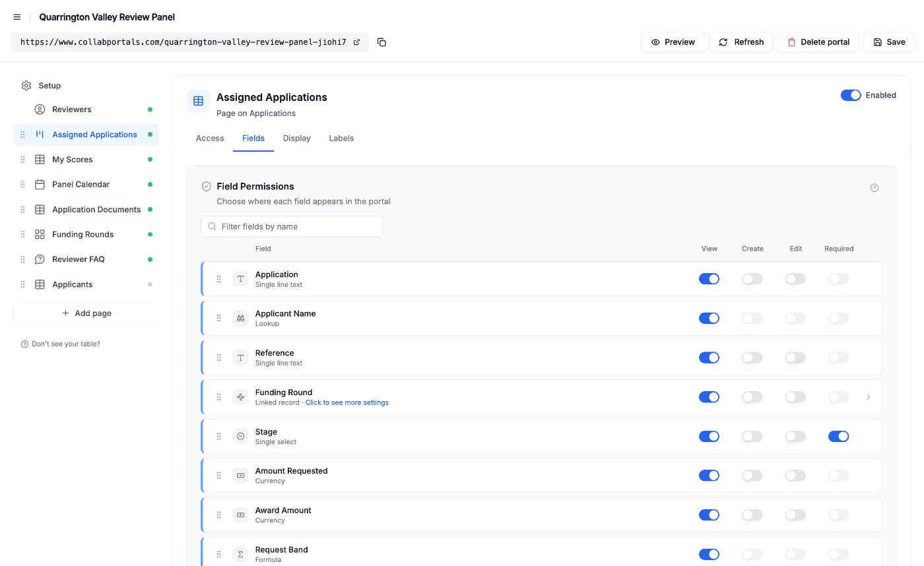Click the Field Permissions shield icon
The width and height of the screenshot is (924, 566).
click(x=207, y=187)
